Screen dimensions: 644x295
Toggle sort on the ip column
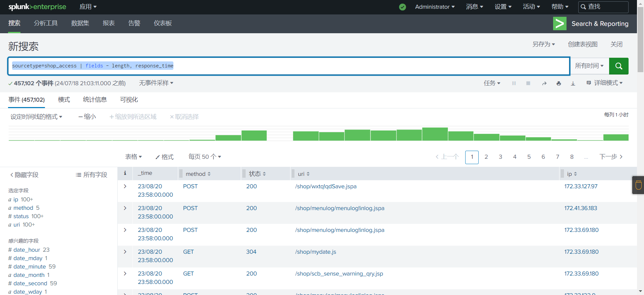tap(572, 174)
